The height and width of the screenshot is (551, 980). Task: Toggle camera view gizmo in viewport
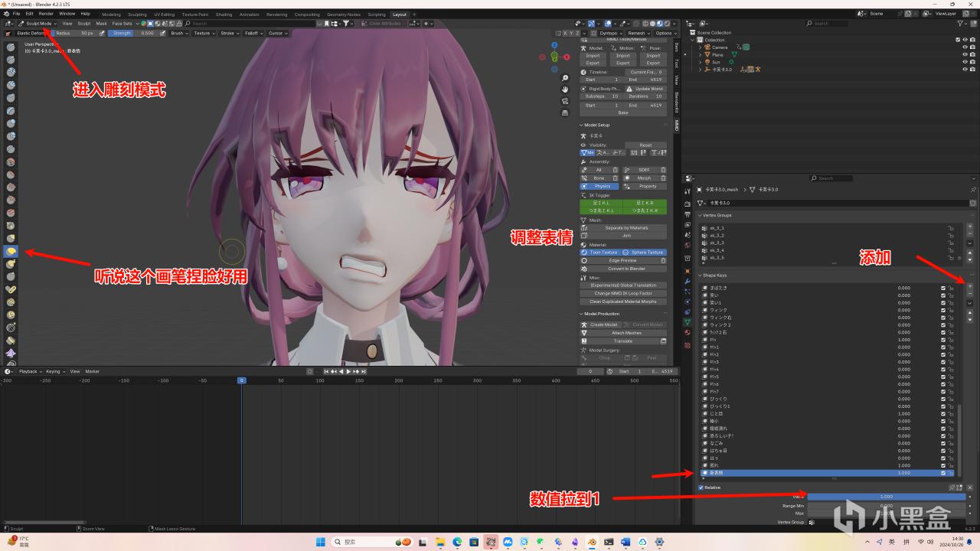[x=564, y=101]
